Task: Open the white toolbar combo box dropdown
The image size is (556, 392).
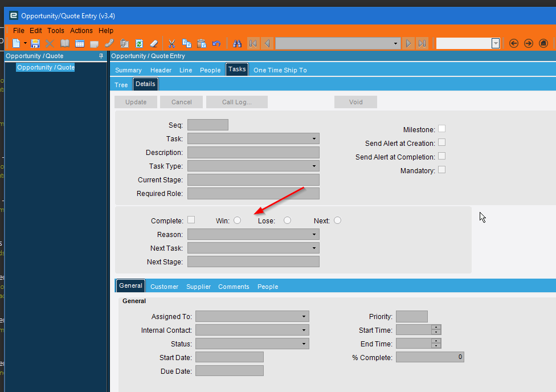Action: (x=496, y=44)
